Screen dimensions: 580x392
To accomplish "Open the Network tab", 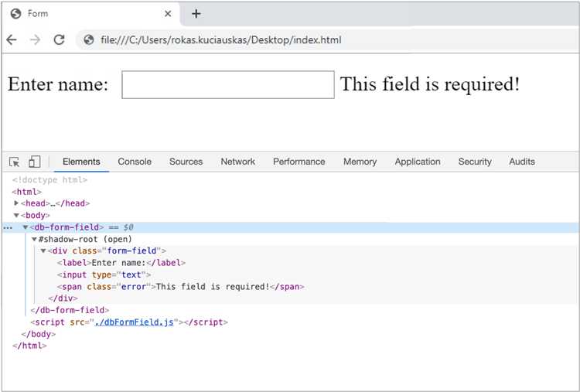I will click(x=238, y=162).
